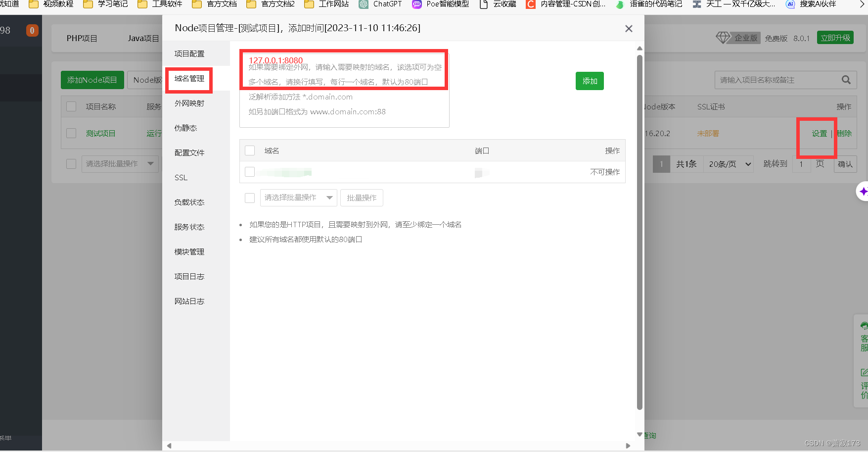Click 设置 for 测试项目

click(x=820, y=134)
